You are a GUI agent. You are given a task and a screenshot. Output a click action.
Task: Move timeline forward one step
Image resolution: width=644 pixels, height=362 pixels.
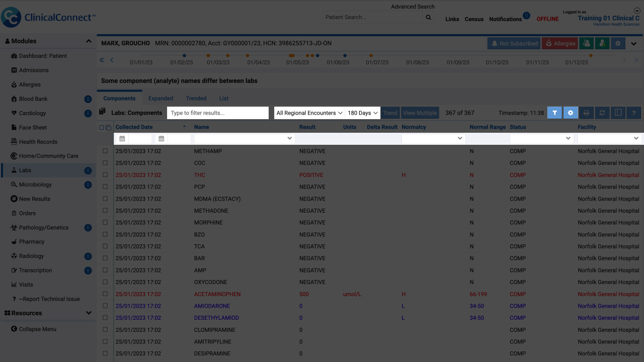pos(625,60)
